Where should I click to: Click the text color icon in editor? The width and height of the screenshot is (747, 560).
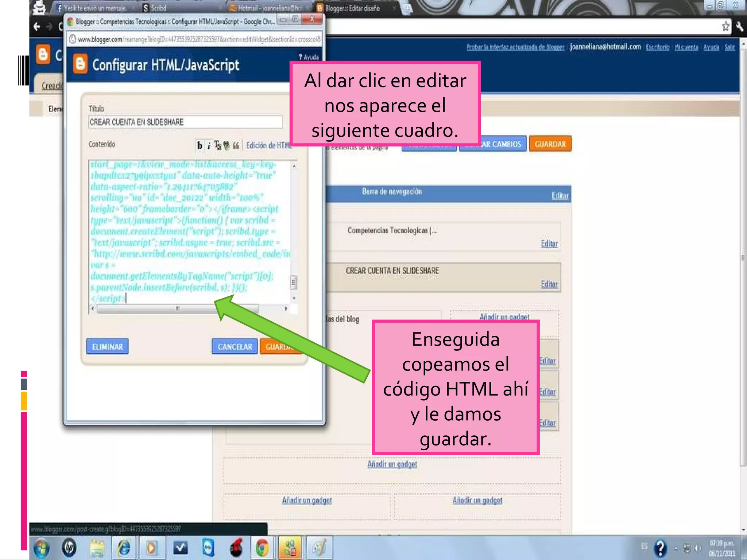pyautogui.click(x=217, y=145)
